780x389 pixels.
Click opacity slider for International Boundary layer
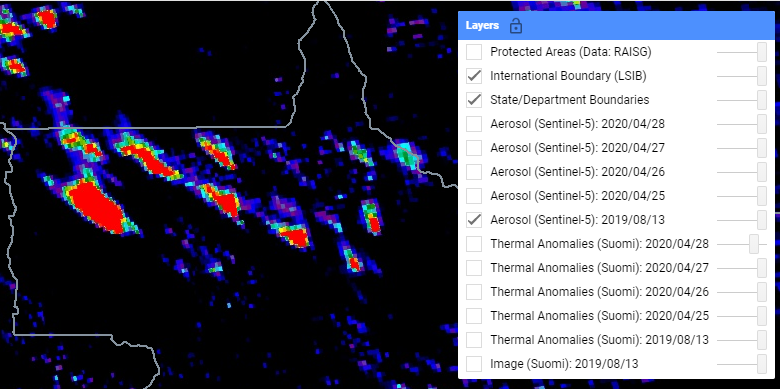pyautogui.click(x=742, y=76)
